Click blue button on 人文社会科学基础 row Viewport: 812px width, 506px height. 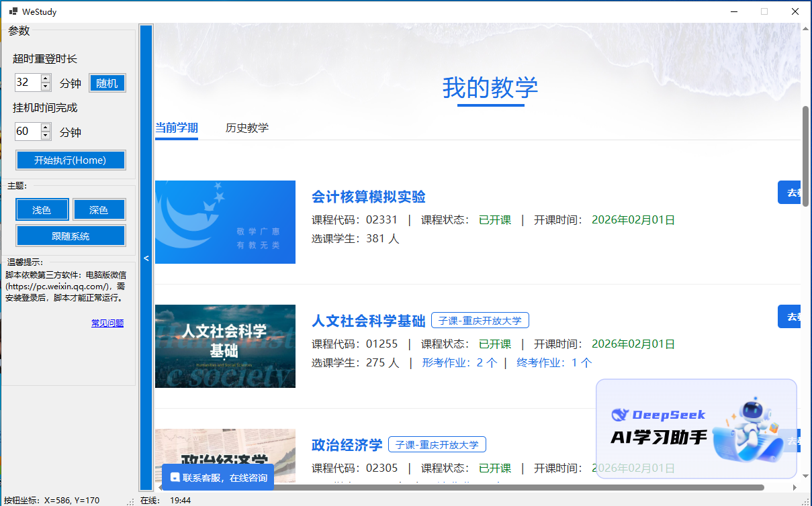(x=789, y=317)
